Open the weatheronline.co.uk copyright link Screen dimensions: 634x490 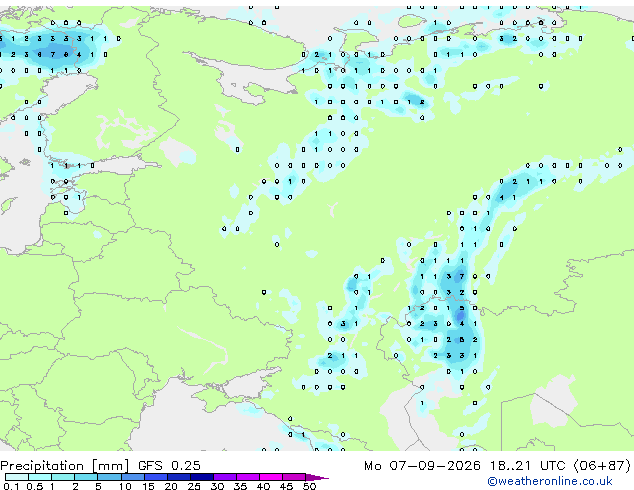(550, 481)
